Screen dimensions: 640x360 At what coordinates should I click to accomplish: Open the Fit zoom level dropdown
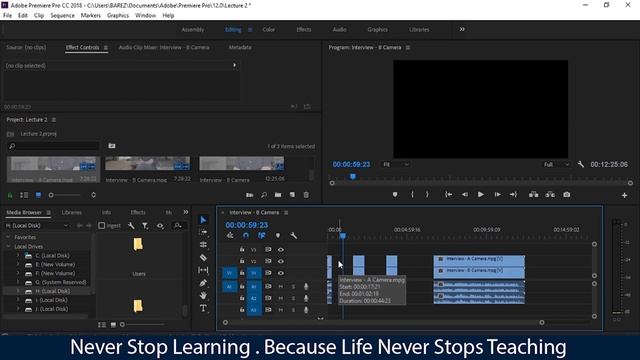[395, 164]
